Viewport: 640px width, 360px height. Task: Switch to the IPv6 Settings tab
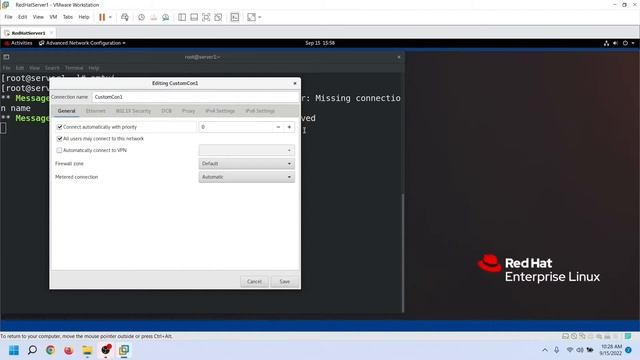pyautogui.click(x=260, y=111)
